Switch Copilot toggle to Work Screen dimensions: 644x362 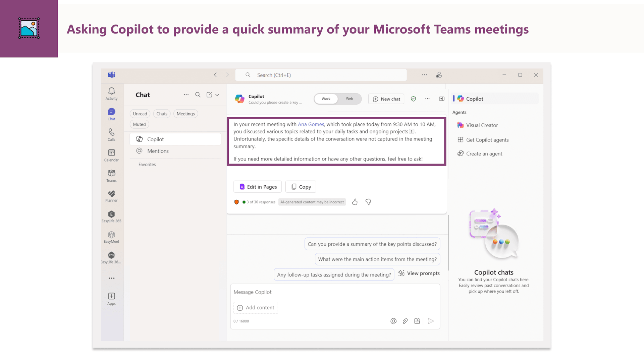[x=326, y=99]
